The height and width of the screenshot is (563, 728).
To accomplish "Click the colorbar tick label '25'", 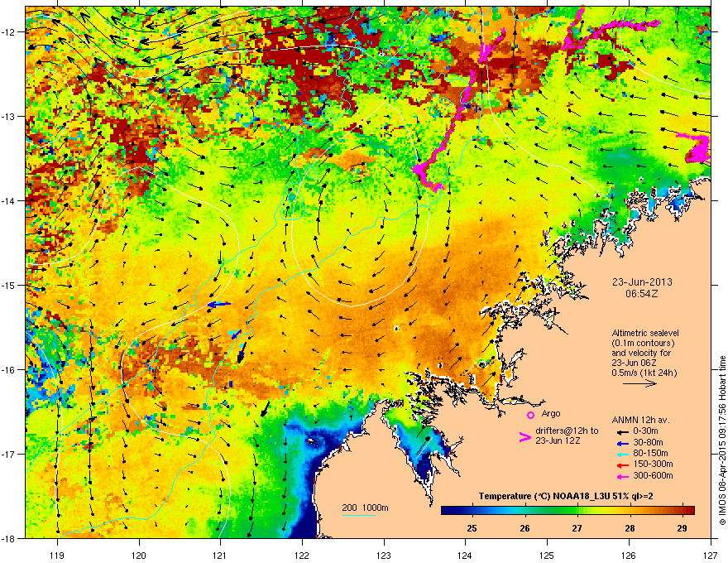I will [472, 528].
